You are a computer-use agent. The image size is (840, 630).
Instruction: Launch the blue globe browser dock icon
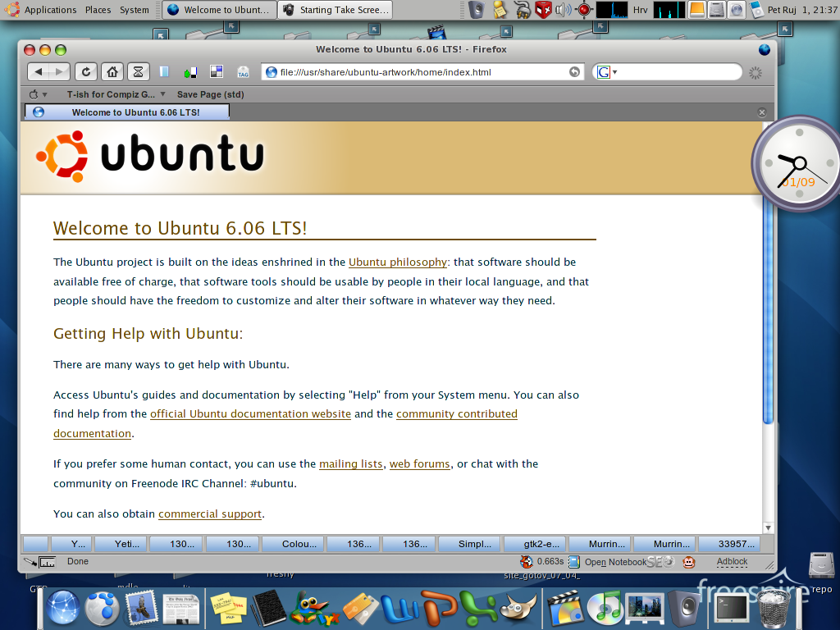pyautogui.click(x=63, y=609)
